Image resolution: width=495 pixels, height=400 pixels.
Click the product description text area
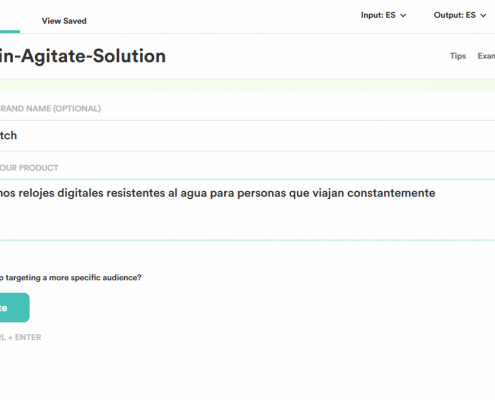247,210
